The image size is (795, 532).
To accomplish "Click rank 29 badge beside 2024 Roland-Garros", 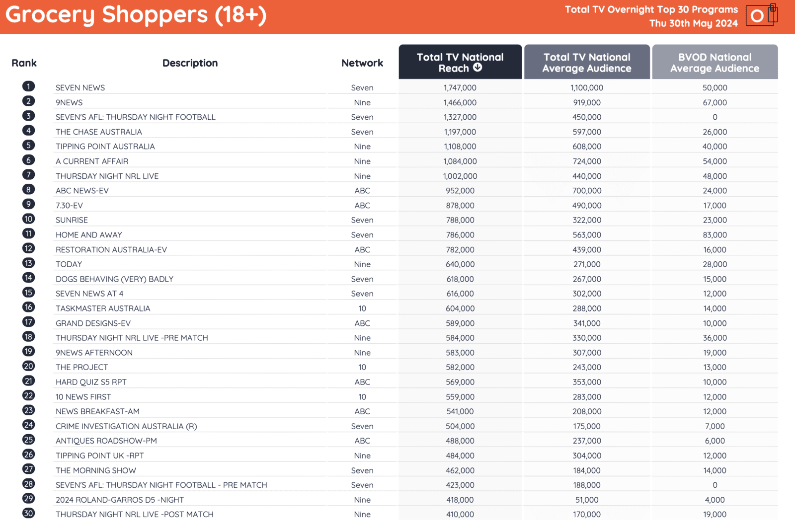I will 29,498.
